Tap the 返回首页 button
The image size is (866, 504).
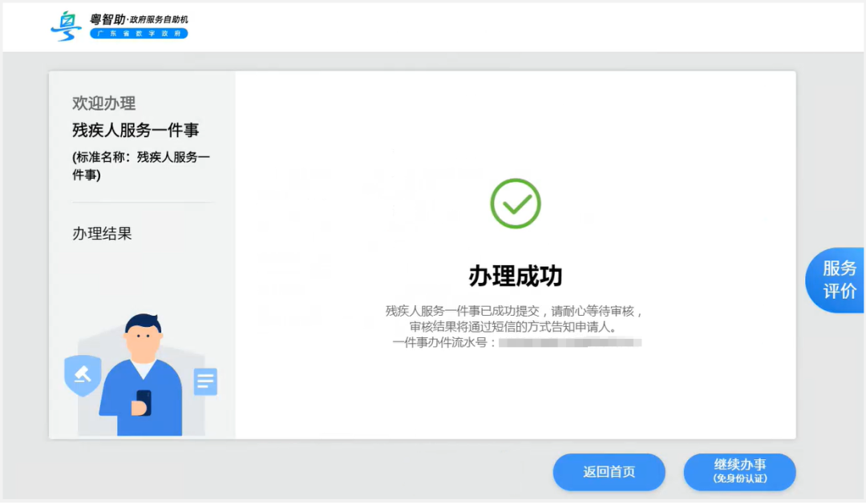pos(609,472)
